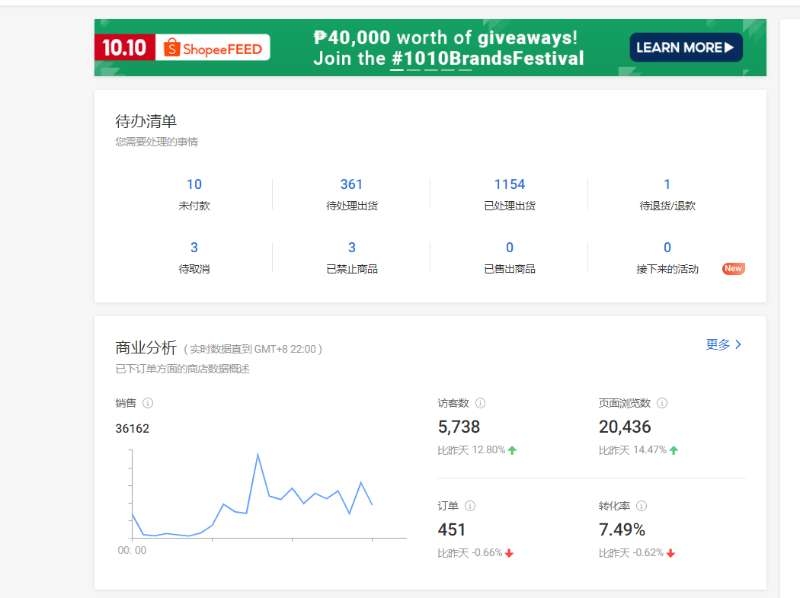Click the info icon next to 访客数
Image resolution: width=800 pixels, height=598 pixels.
tap(479, 404)
